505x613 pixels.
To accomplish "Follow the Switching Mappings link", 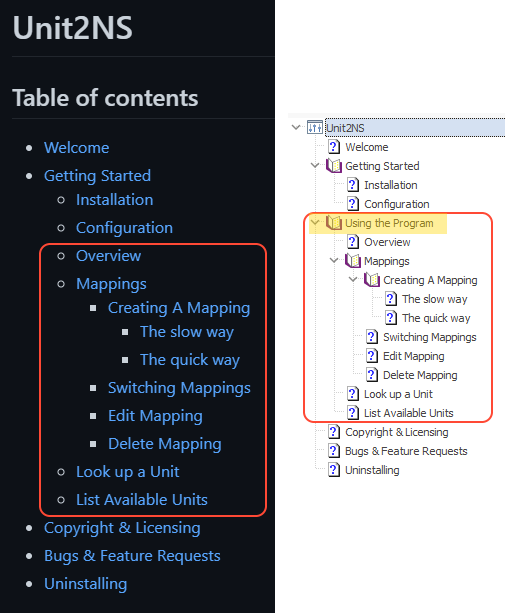I will point(179,388).
